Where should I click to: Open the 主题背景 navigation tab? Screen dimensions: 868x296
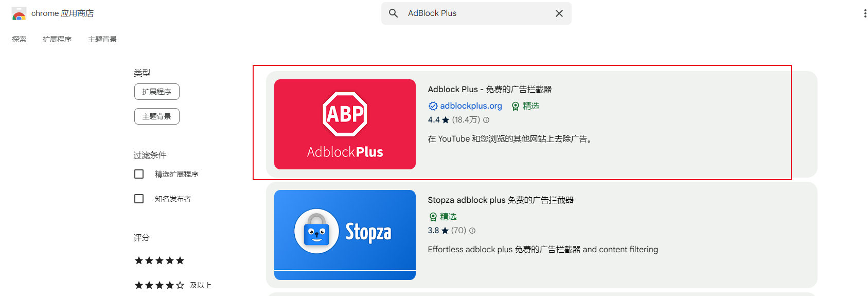[x=102, y=39]
